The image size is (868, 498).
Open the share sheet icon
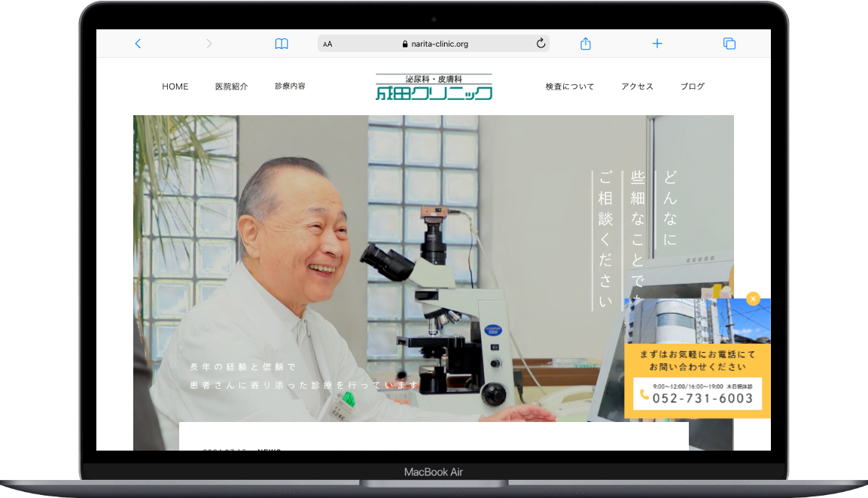(x=586, y=43)
